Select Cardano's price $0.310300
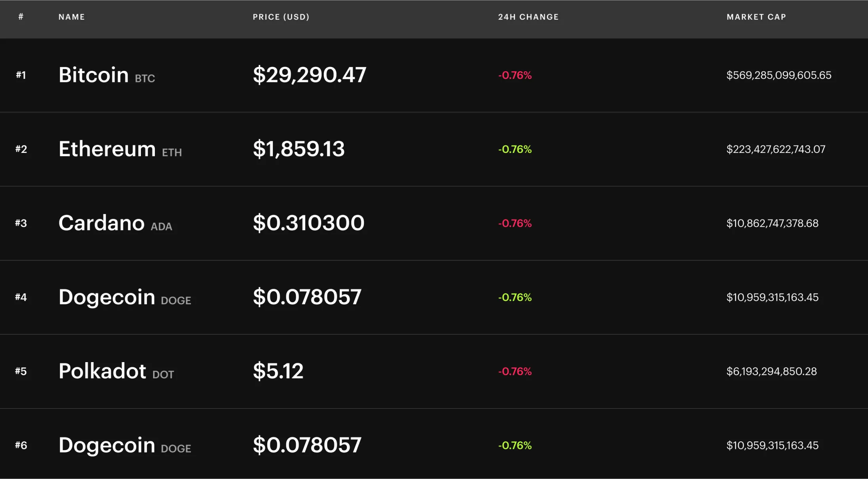 click(x=308, y=223)
